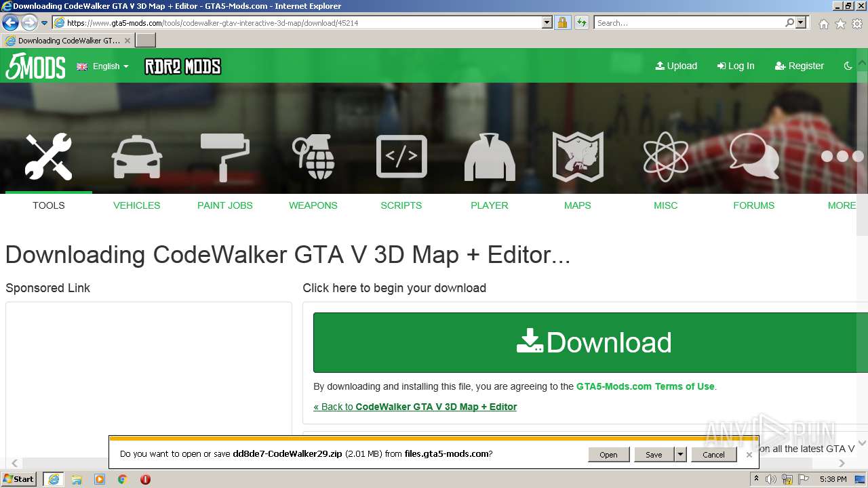Expand the search provider dropdown arrow
This screenshot has width=868, height=488.
click(801, 22)
